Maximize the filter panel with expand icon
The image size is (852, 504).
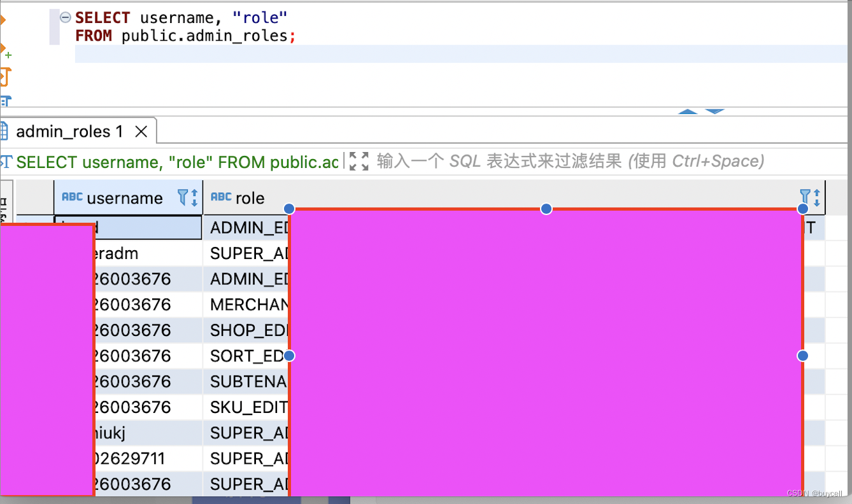[x=359, y=161]
